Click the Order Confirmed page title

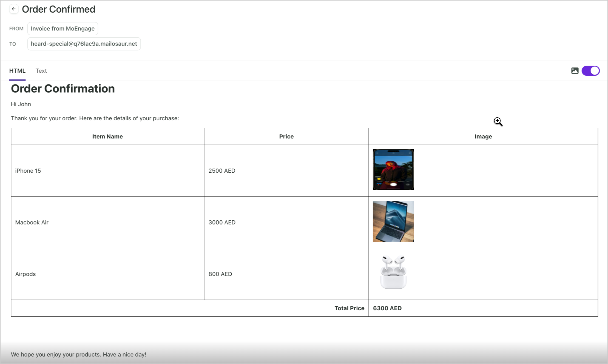tap(59, 9)
